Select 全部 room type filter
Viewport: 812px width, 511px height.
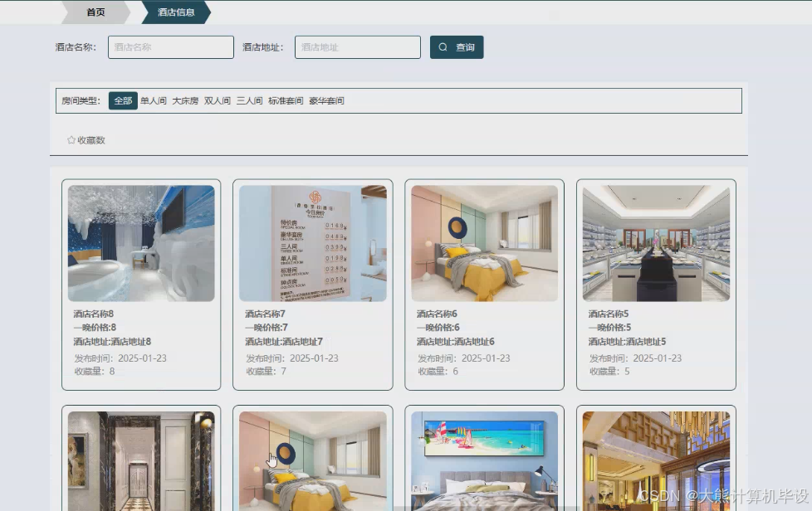point(123,101)
